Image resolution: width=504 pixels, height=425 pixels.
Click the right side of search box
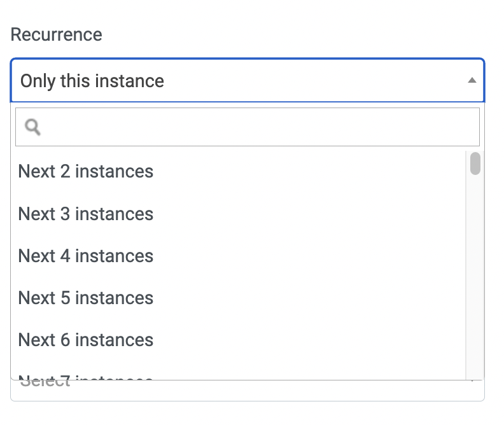click(x=418, y=127)
